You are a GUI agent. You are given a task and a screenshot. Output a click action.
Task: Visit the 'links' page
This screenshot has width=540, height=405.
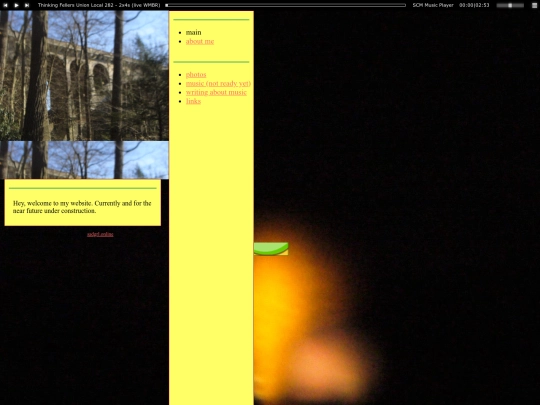[x=193, y=101]
